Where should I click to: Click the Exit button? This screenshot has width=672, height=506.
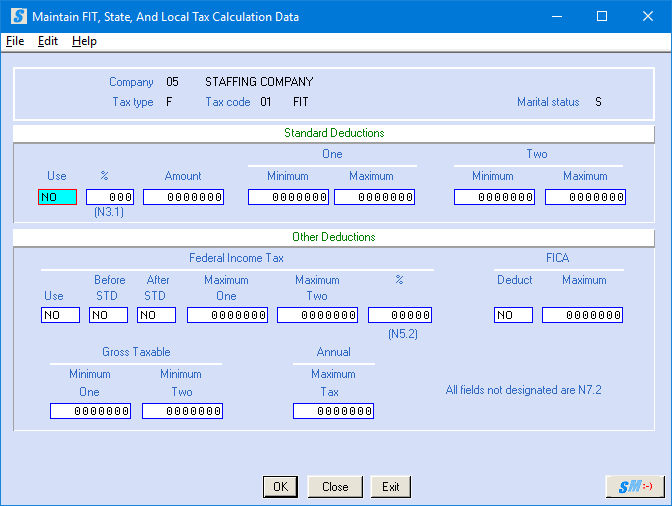[390, 487]
